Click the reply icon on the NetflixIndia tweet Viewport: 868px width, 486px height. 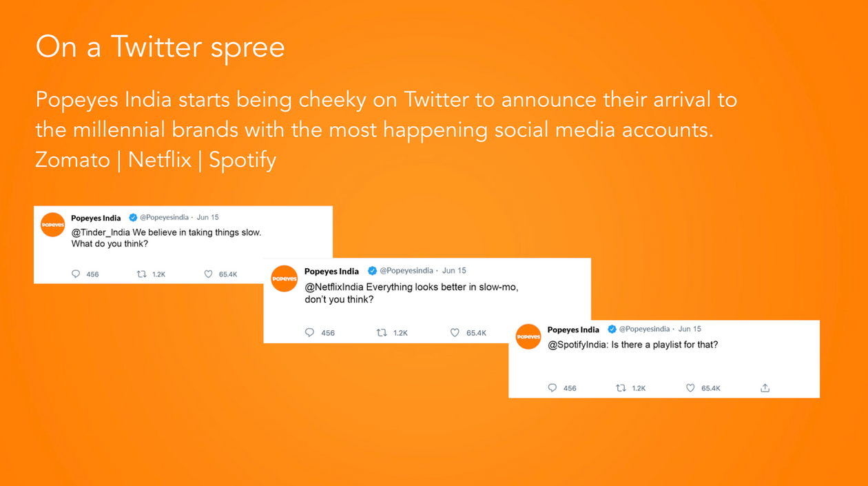(309, 333)
